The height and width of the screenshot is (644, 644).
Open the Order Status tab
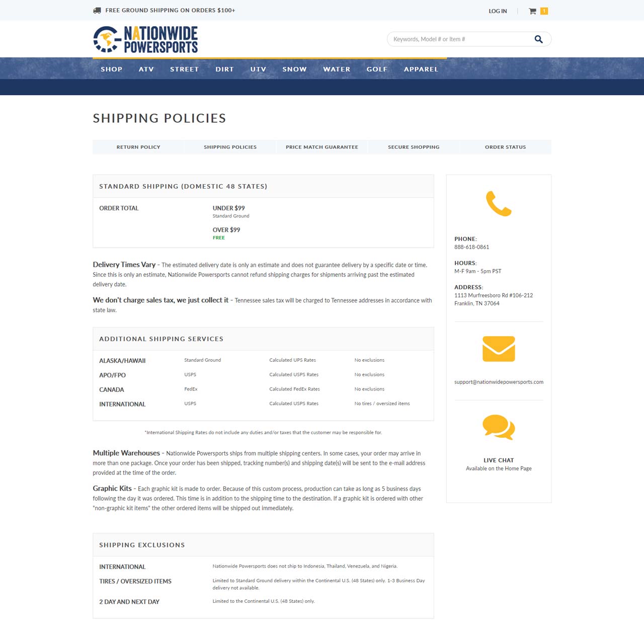pos(505,147)
